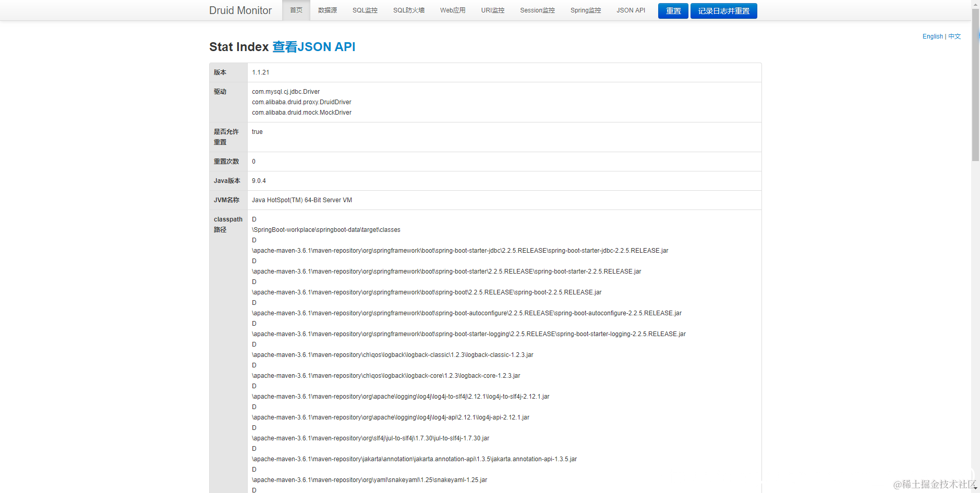Click the classpath路径 row label
This screenshot has width=980, height=493.
tap(228, 225)
